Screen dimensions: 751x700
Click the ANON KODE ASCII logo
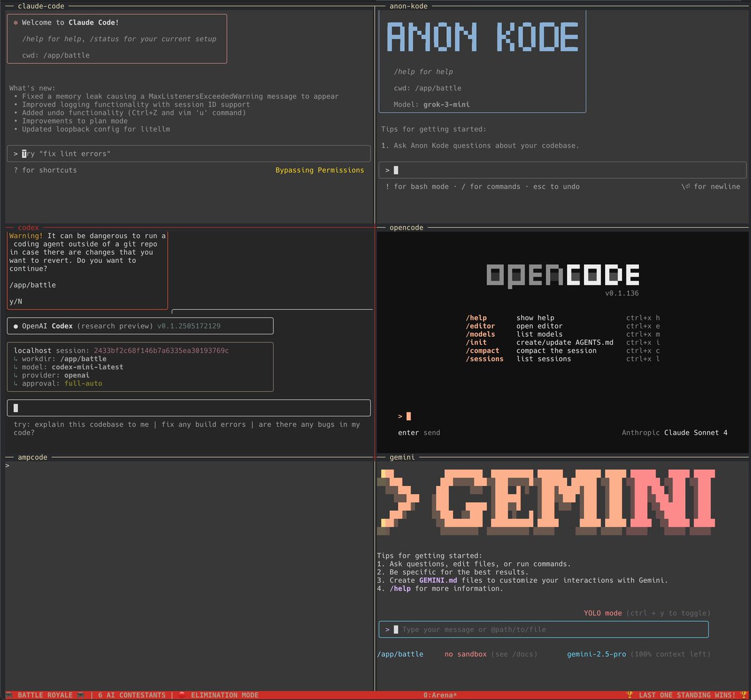click(x=483, y=37)
